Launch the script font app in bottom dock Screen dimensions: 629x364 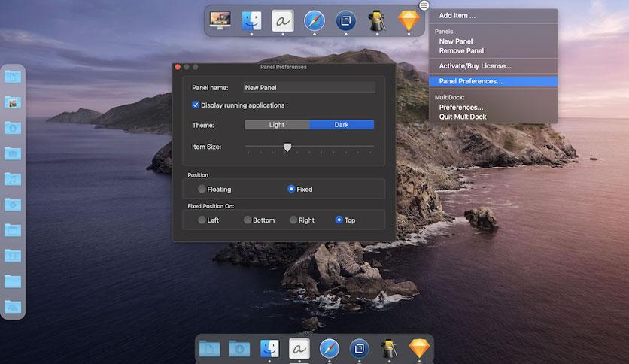[299, 349]
